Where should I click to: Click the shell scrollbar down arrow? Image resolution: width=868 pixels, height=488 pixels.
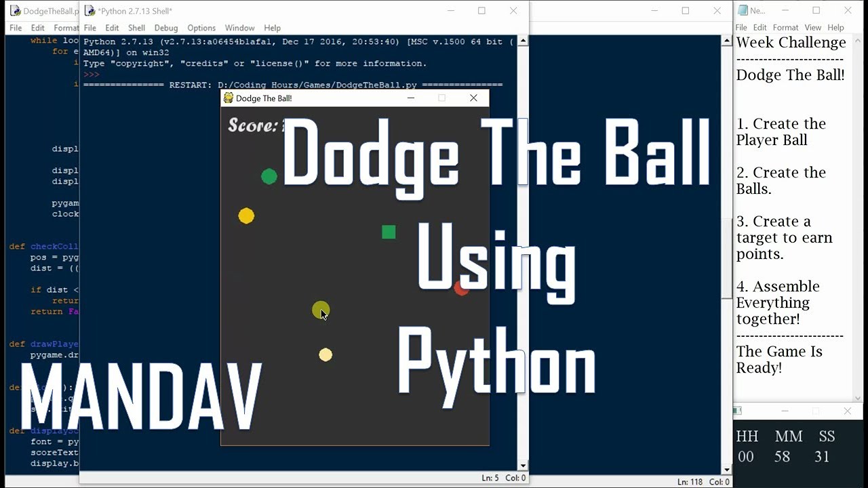(523, 466)
